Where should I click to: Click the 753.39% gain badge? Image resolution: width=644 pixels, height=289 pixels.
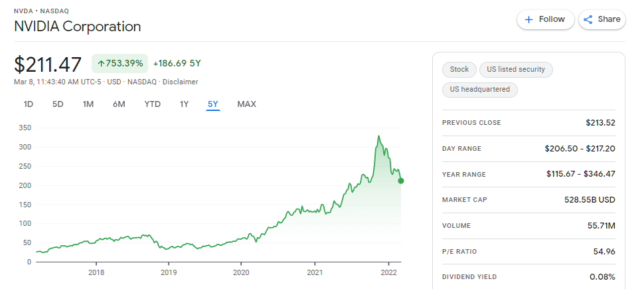pos(120,63)
